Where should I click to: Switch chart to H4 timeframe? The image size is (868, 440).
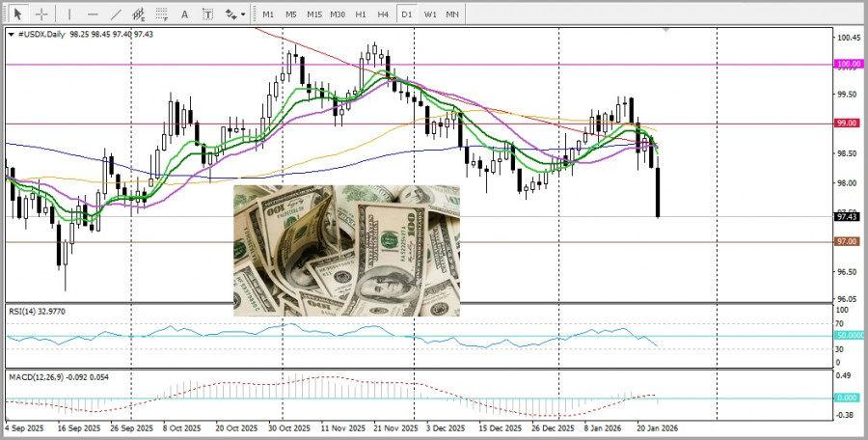pos(383,14)
